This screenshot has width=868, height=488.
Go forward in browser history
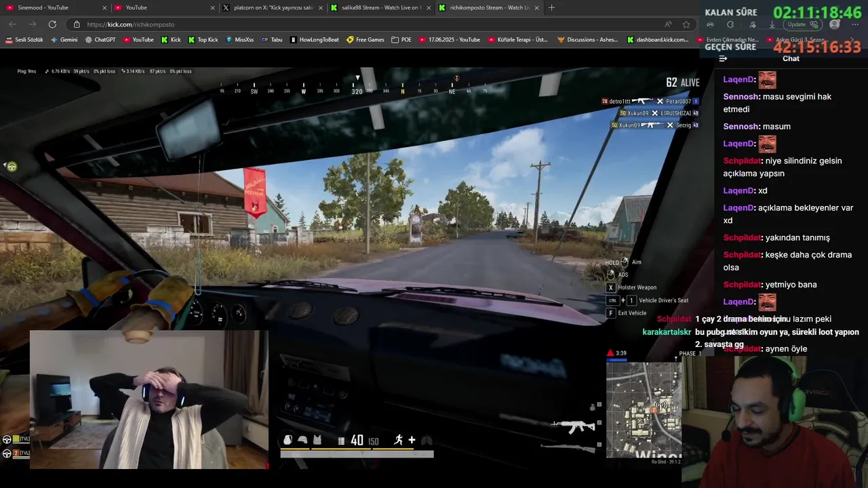coord(33,24)
